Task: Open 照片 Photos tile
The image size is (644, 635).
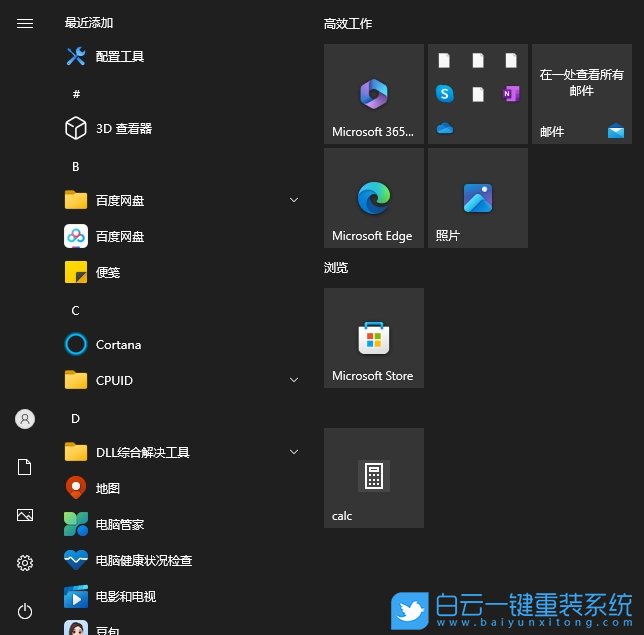Action: [478, 198]
